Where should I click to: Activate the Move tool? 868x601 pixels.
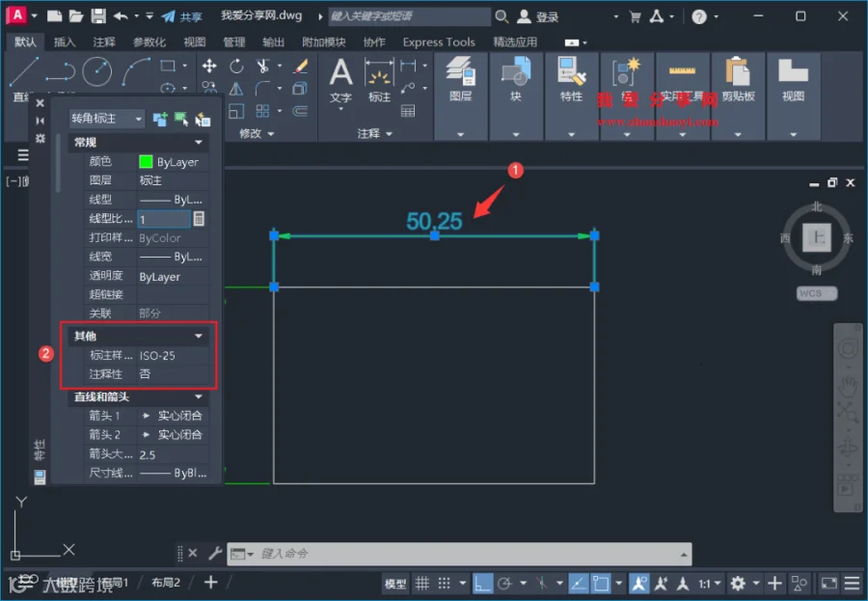tap(209, 67)
